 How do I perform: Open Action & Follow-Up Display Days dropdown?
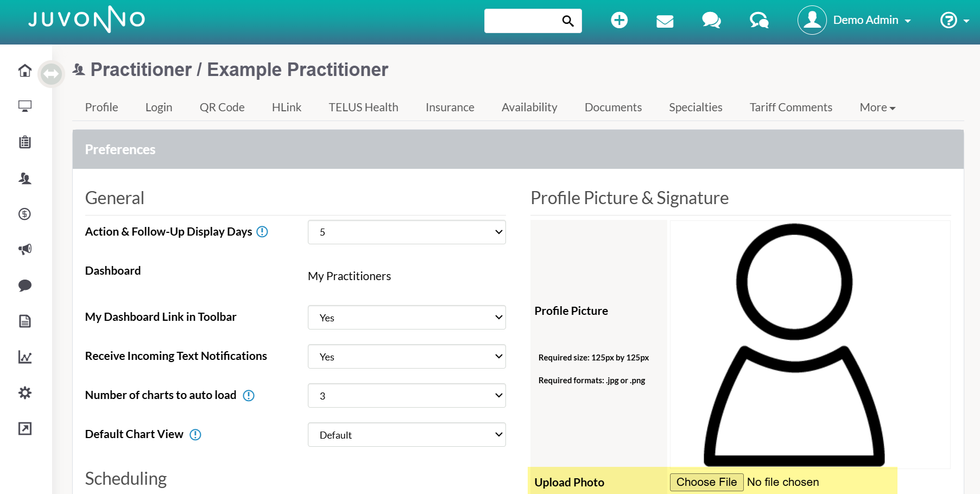(x=407, y=232)
